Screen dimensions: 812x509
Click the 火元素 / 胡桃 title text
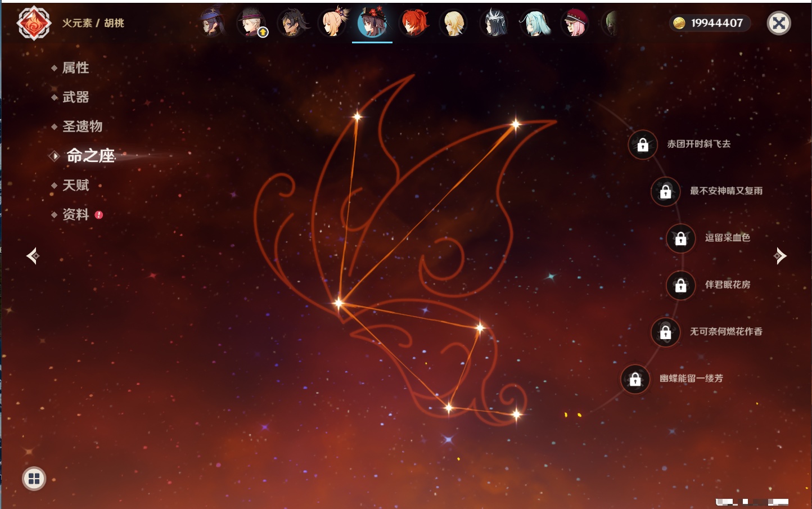pyautogui.click(x=93, y=23)
